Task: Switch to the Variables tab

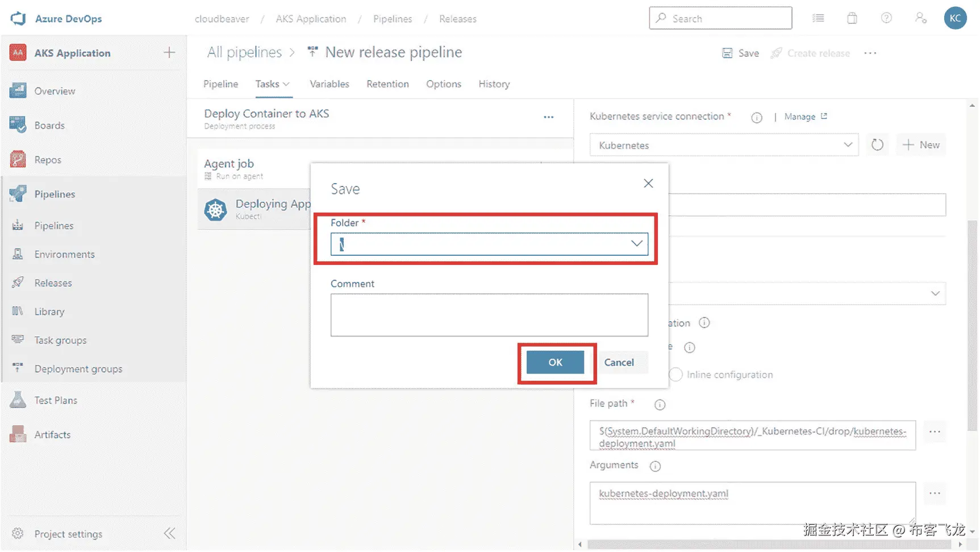Action: point(330,84)
